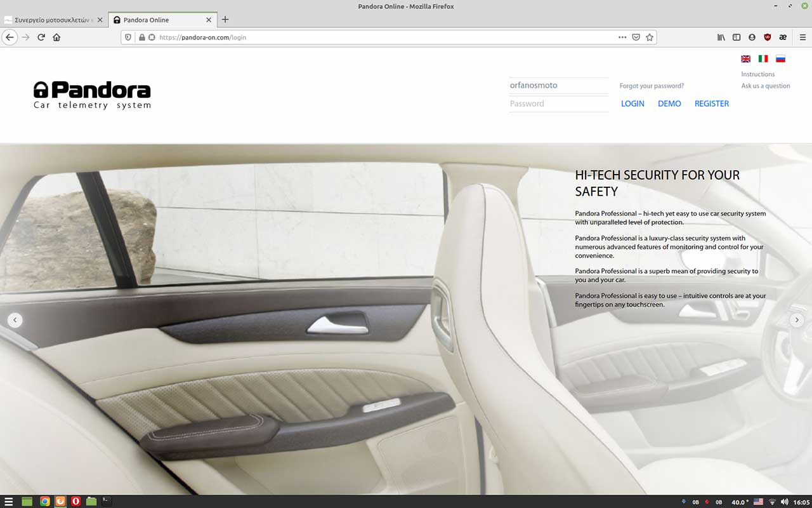Choose the British flag for English

(x=746, y=58)
